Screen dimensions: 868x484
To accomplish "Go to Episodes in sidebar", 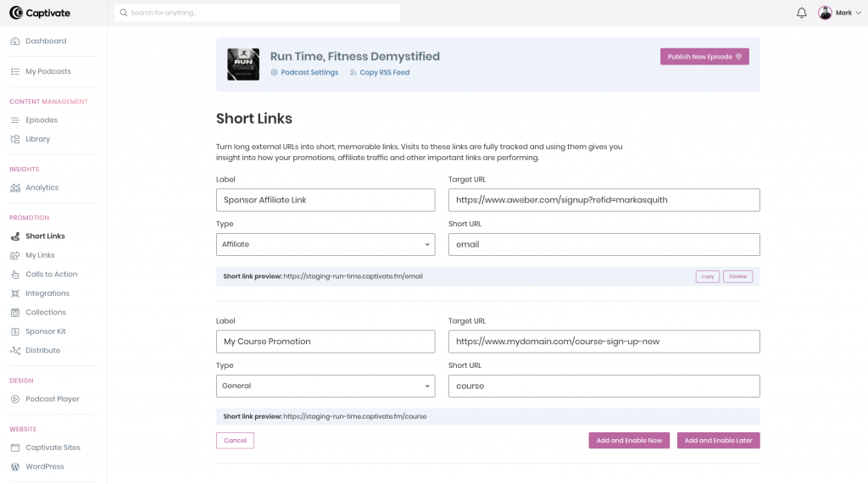I will [x=41, y=120].
